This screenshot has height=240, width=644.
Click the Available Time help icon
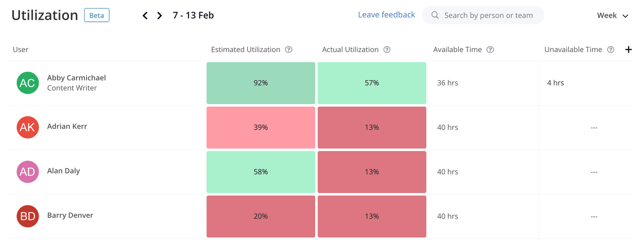coord(490,50)
